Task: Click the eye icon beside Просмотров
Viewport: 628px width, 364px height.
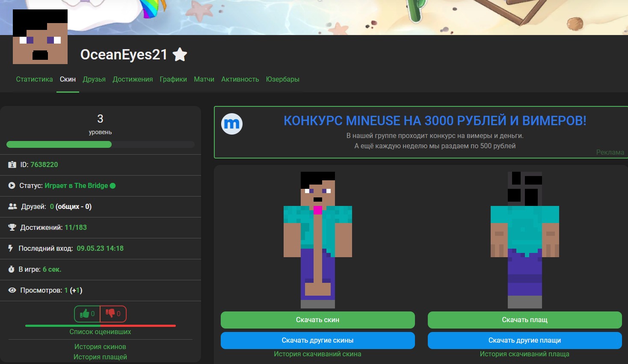Action: point(12,291)
